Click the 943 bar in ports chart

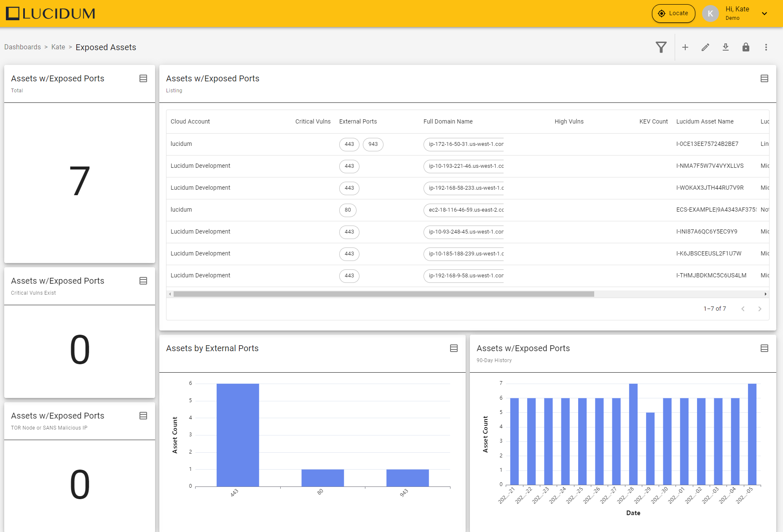coord(408,478)
